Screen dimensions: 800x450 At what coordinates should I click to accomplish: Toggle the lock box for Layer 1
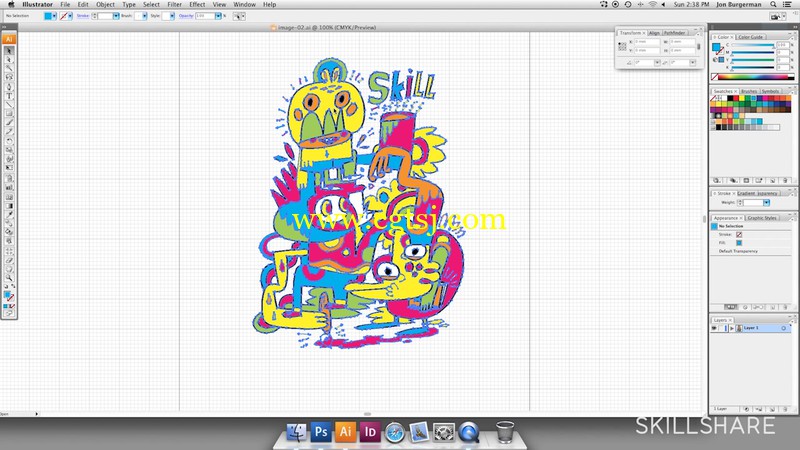(x=722, y=328)
